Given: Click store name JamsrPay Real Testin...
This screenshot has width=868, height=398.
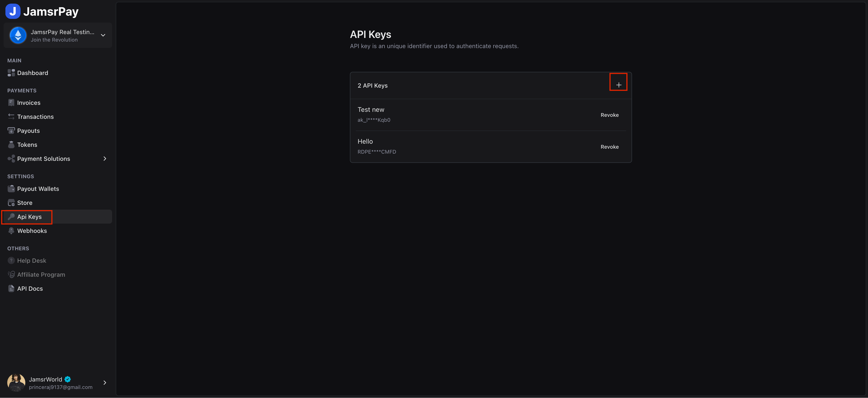Looking at the screenshot, I should (x=62, y=32).
